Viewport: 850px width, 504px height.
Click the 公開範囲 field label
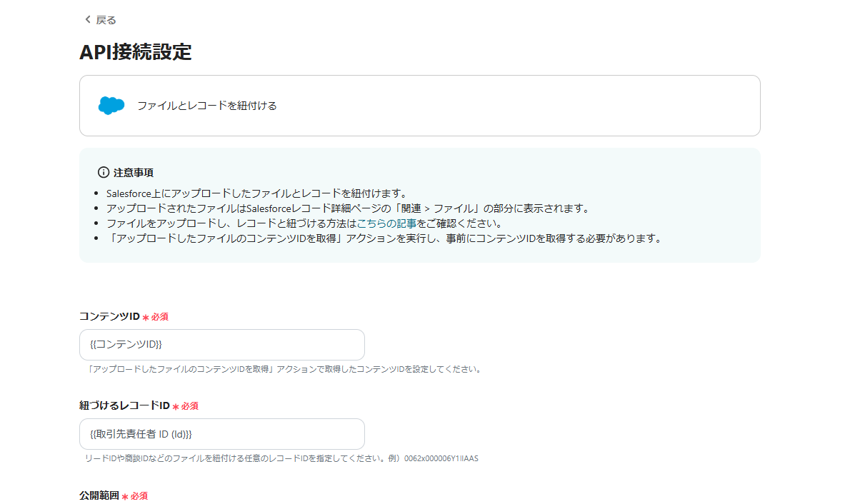coord(99,495)
